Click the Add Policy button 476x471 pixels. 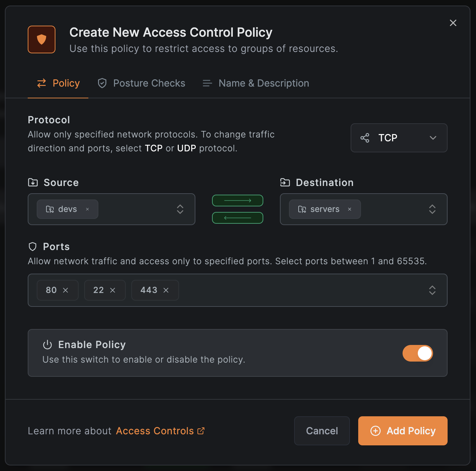[x=403, y=431]
